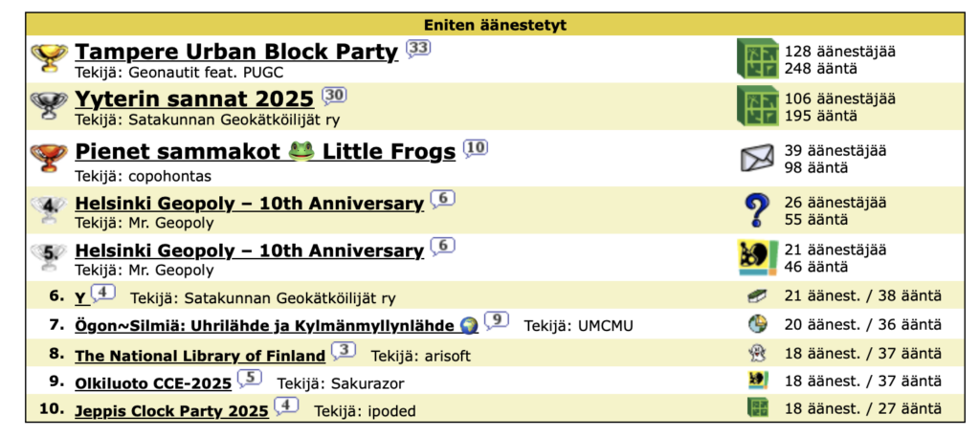Image resolution: width=980 pixels, height=436 pixels.
Task: Click the blue question mark mystery icon
Action: [x=758, y=210]
